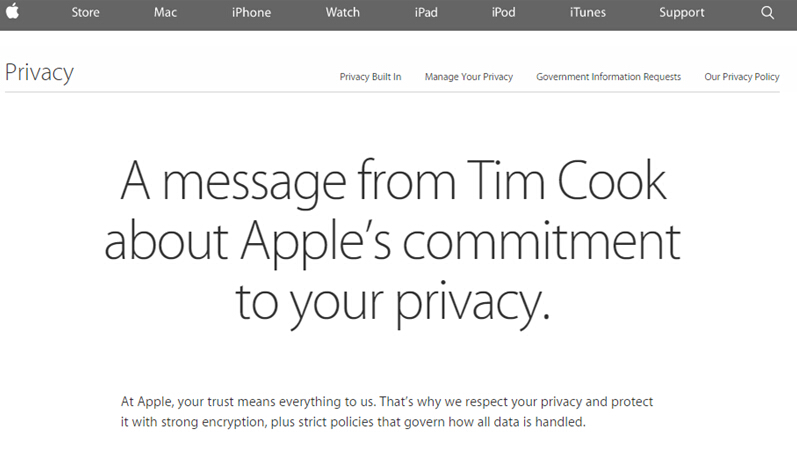
Task: Click the intro paragraph about trust
Action: (387, 412)
